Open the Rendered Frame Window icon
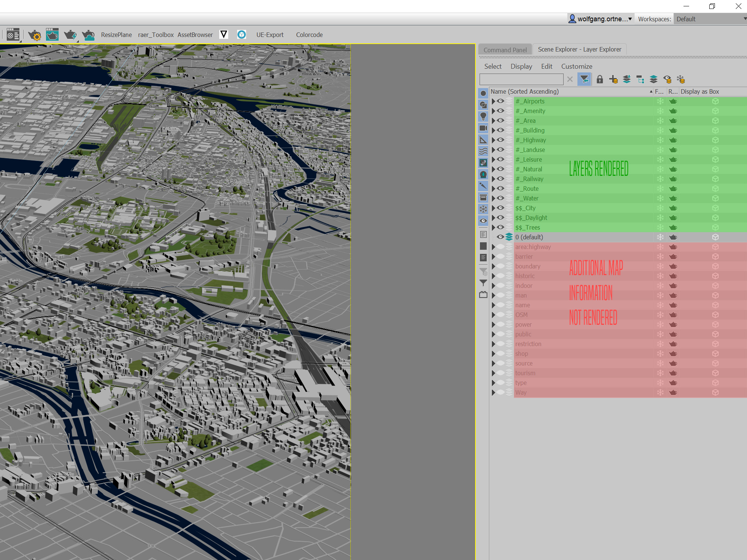Image resolution: width=747 pixels, height=560 pixels. 52,34
